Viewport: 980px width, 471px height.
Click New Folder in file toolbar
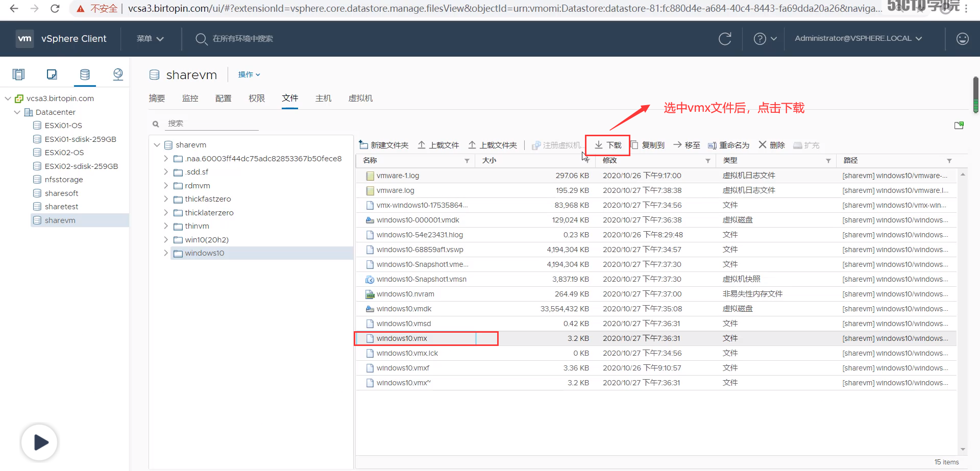click(x=383, y=145)
